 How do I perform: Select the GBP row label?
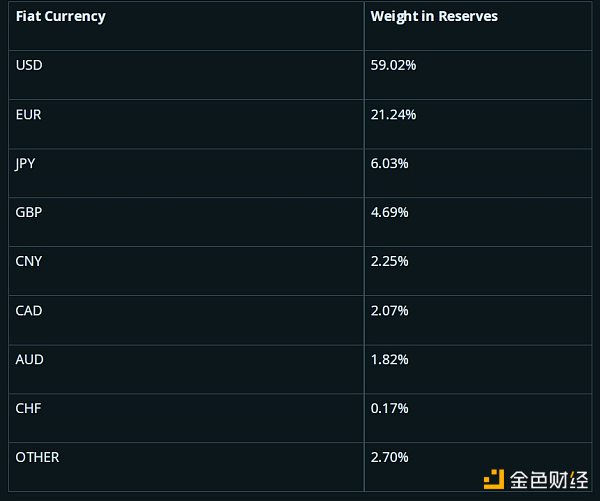coord(29,212)
